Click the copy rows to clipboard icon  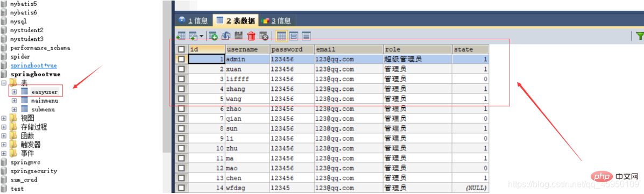point(193,36)
